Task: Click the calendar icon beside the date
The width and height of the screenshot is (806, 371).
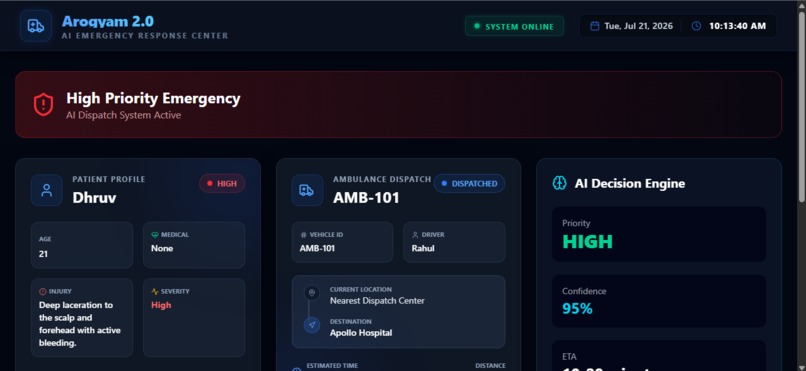Action: click(595, 26)
